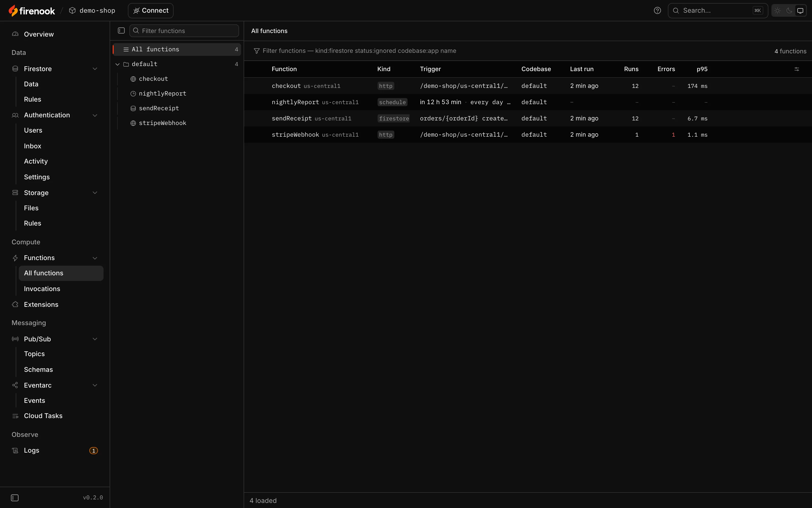Image resolution: width=812 pixels, height=508 pixels.
Task: Switch to light theme sun icon
Action: pyautogui.click(x=777, y=11)
